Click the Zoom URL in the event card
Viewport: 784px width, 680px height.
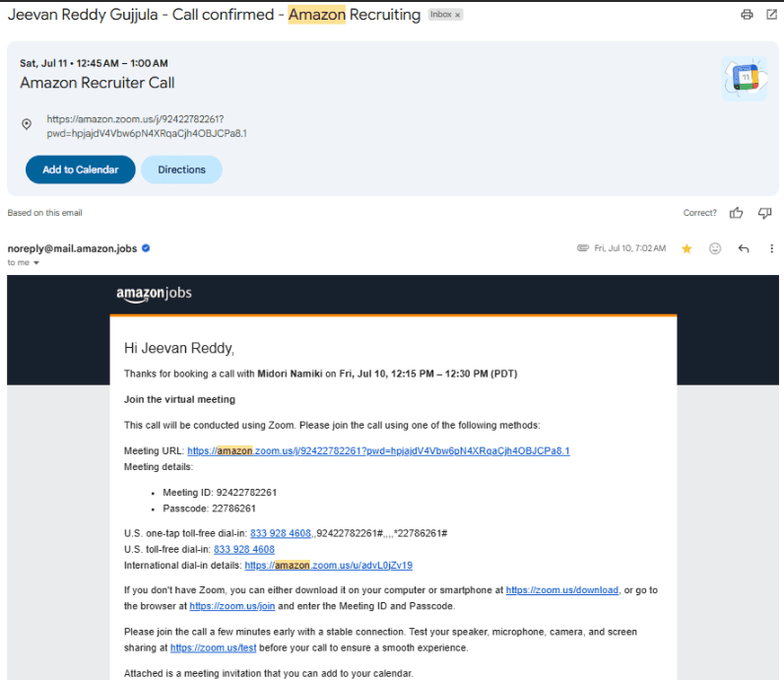pyautogui.click(x=147, y=126)
